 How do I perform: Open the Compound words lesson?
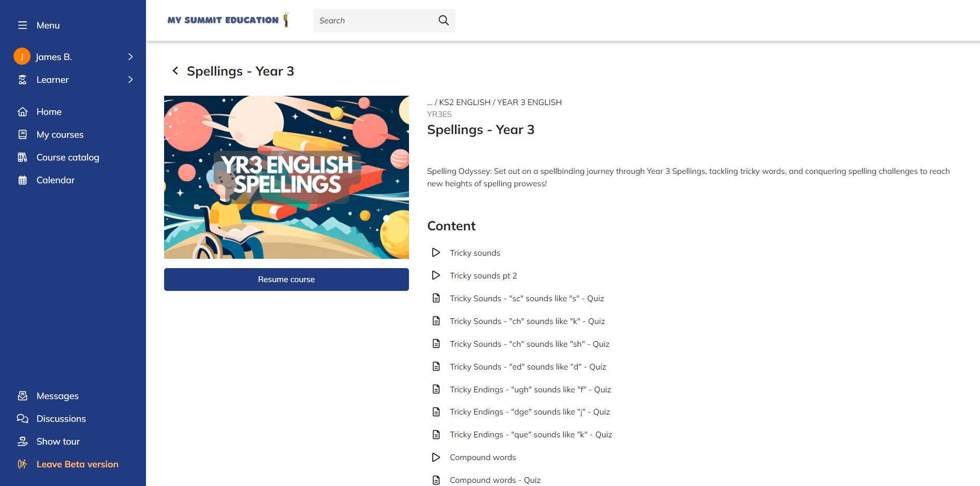(x=483, y=458)
